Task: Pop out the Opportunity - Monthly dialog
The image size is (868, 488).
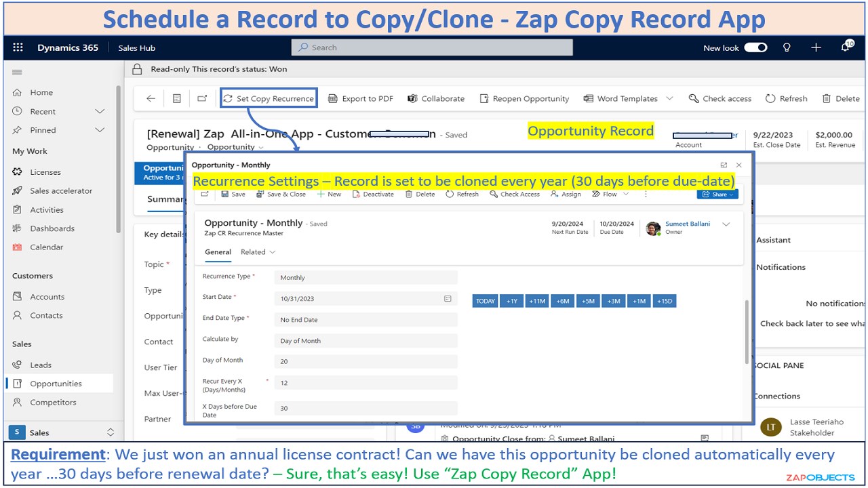Action: pos(724,165)
